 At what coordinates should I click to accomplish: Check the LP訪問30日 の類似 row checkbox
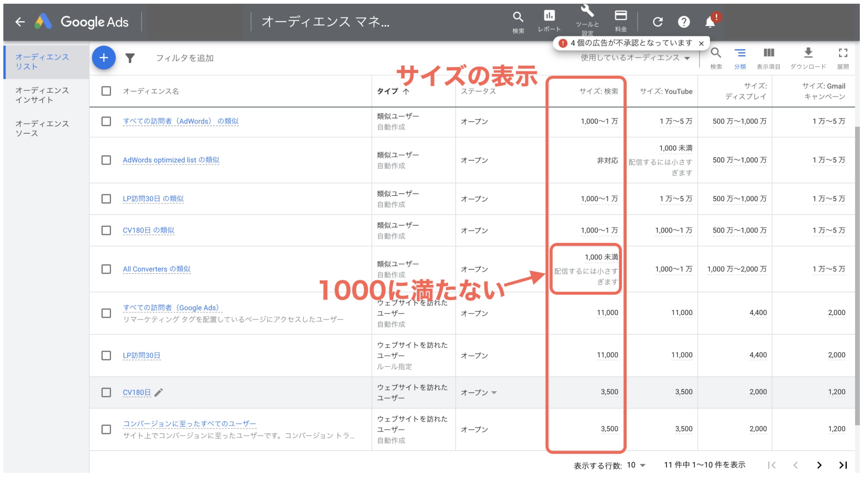pos(106,199)
